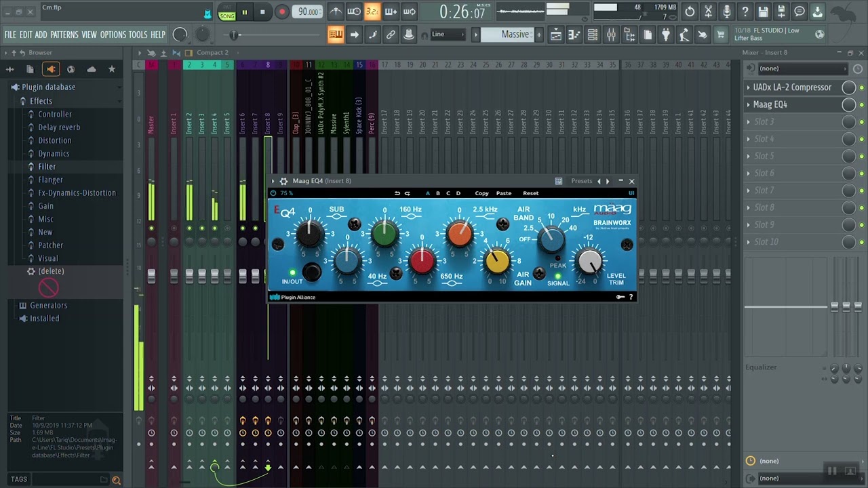Click the key icon in Maag EQ4

tap(620, 297)
